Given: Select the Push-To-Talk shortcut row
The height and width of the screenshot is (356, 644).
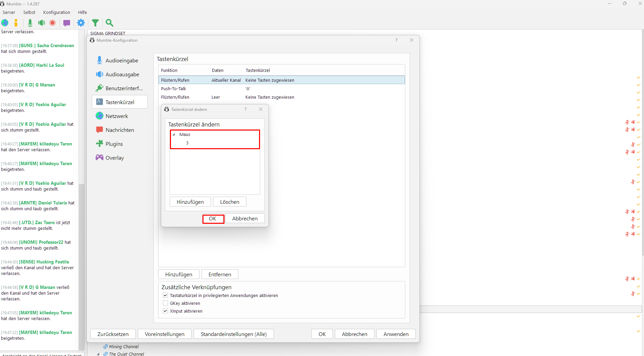Looking at the screenshot, I should click(281, 88).
